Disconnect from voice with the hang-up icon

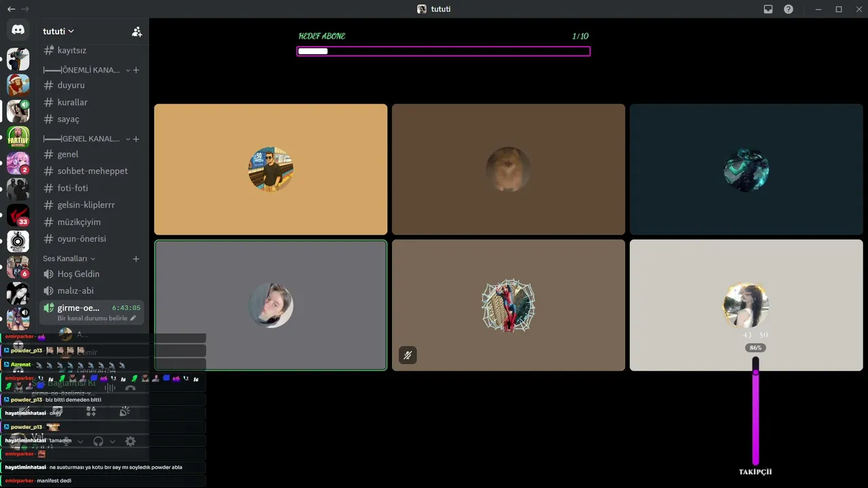pyautogui.click(x=130, y=388)
